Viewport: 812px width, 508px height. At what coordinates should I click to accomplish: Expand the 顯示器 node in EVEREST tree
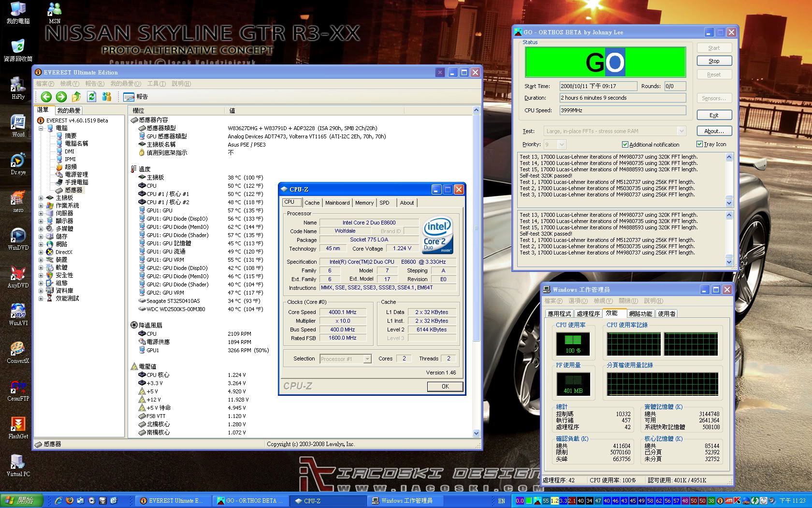coord(41,221)
